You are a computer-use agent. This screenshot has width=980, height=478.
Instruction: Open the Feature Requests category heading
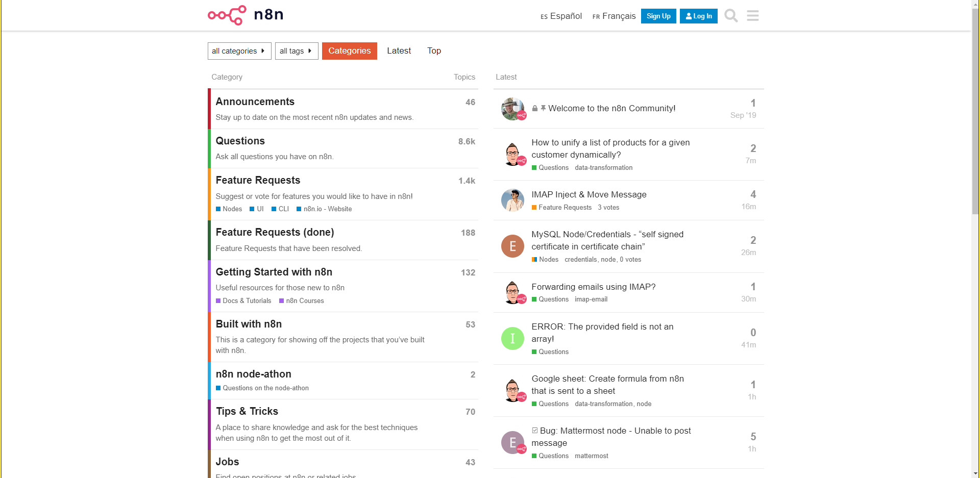258,180
